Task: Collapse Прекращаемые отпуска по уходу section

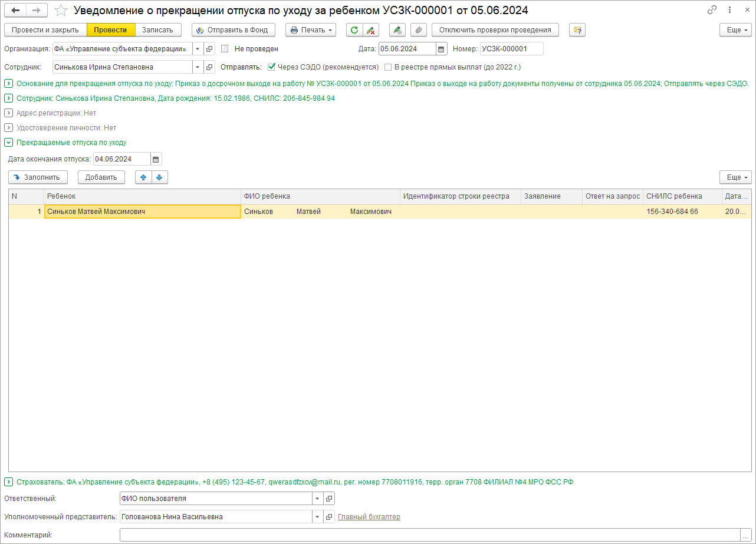Action: click(x=8, y=143)
